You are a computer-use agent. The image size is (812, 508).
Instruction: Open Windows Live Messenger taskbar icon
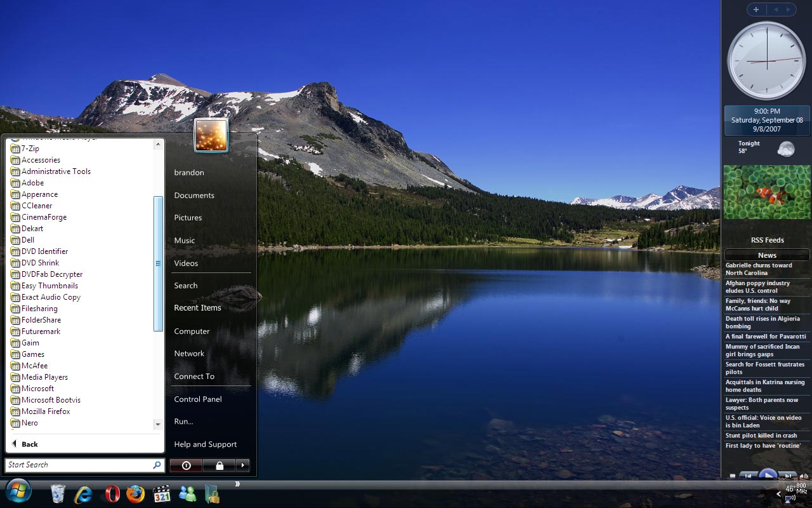[188, 493]
